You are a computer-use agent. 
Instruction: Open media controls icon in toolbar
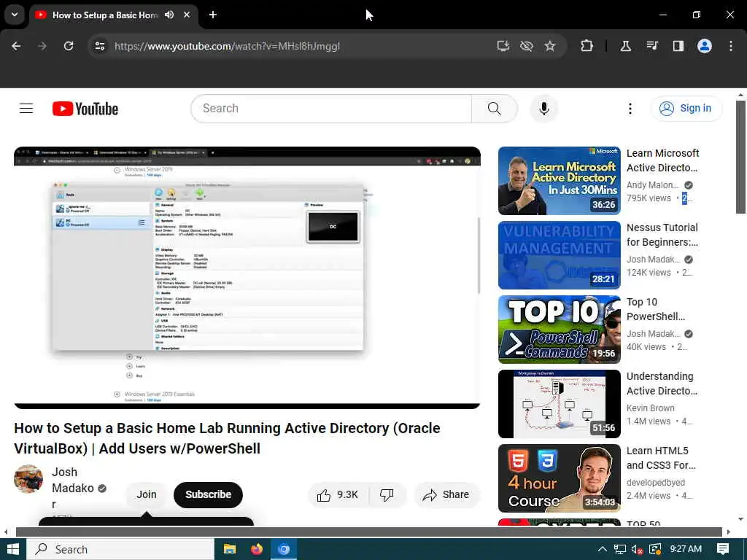point(652,46)
